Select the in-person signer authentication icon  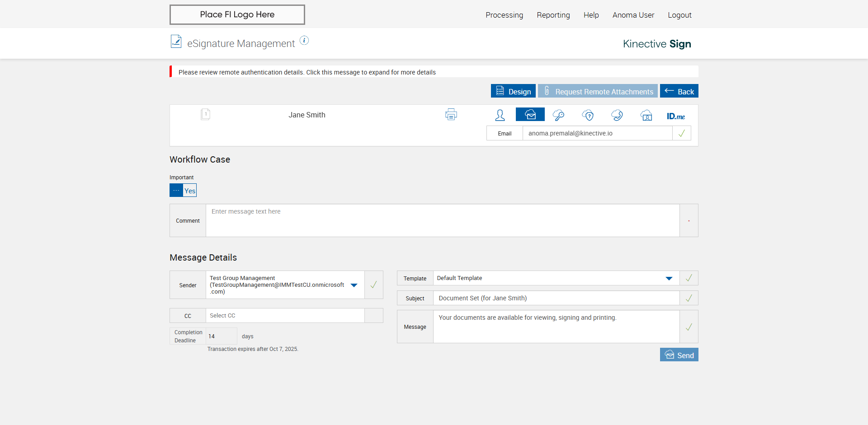[x=500, y=115]
